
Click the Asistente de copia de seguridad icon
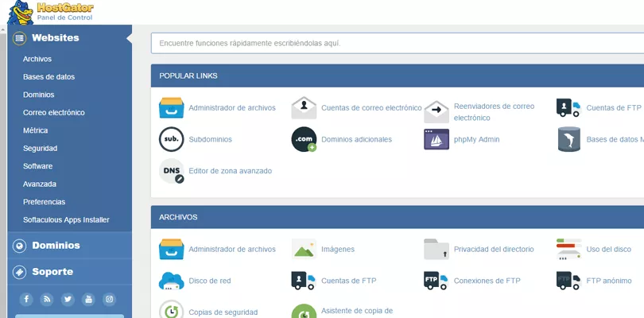tap(304, 312)
